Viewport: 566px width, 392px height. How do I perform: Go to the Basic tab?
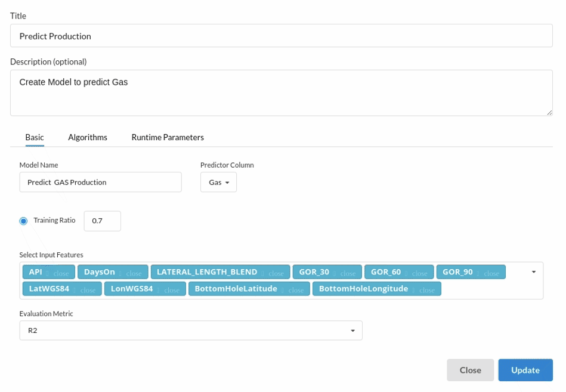click(x=35, y=137)
